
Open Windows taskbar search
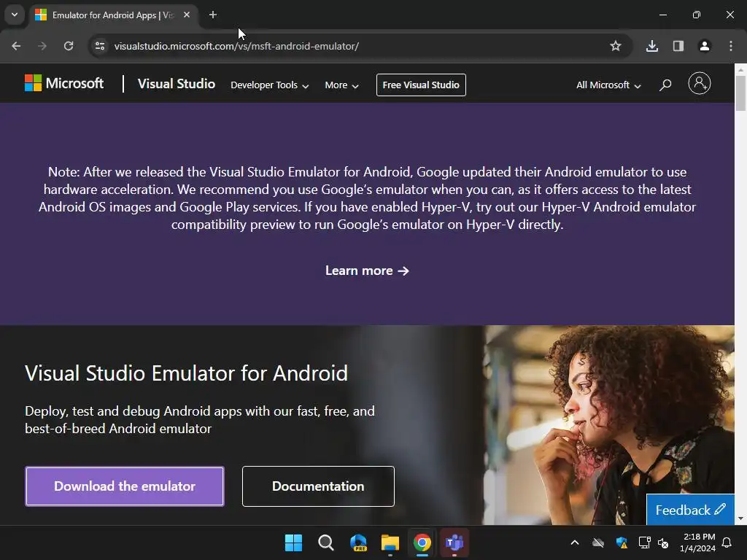326,542
